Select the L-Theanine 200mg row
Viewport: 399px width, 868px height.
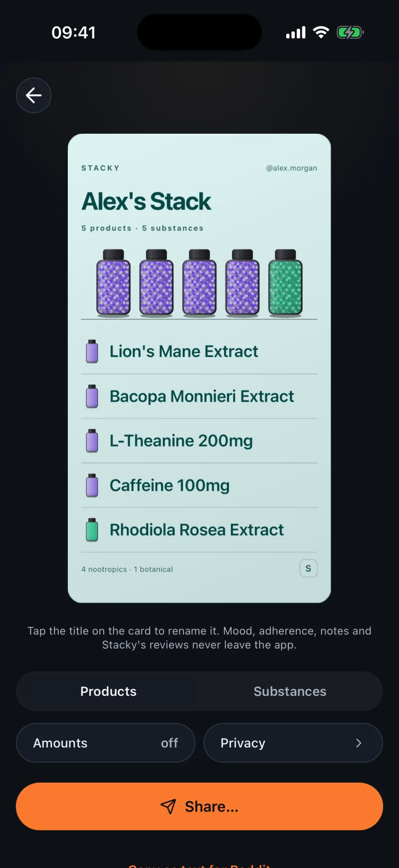pyautogui.click(x=199, y=441)
